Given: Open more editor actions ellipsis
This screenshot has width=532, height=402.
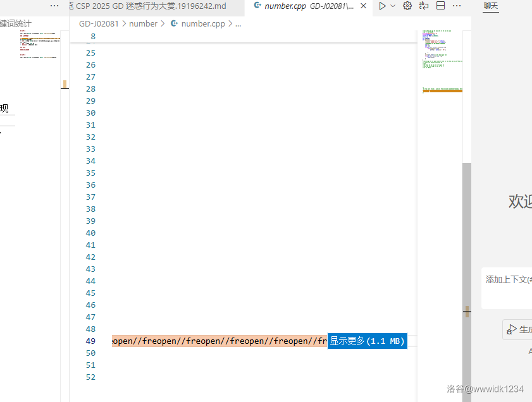Looking at the screenshot, I should pos(457,6).
